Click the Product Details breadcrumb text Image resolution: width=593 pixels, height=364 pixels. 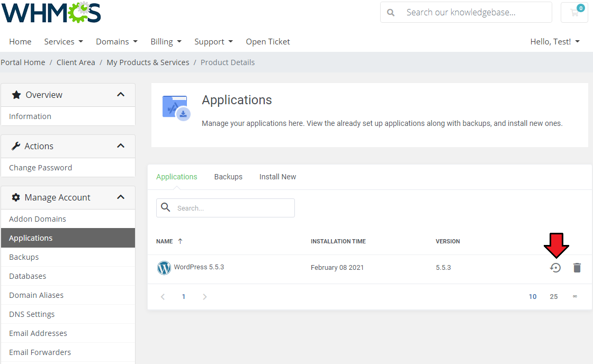[x=228, y=62]
